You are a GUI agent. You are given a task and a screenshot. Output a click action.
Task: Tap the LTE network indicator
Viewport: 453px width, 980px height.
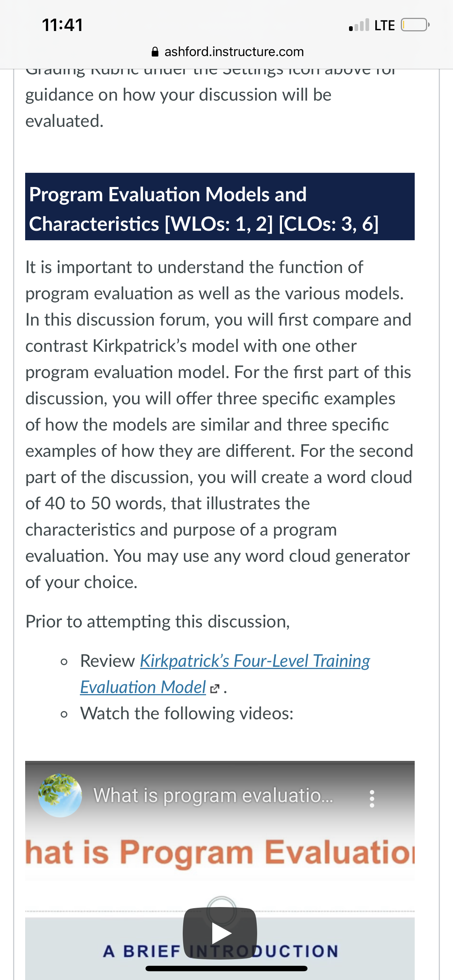pyautogui.click(x=384, y=26)
